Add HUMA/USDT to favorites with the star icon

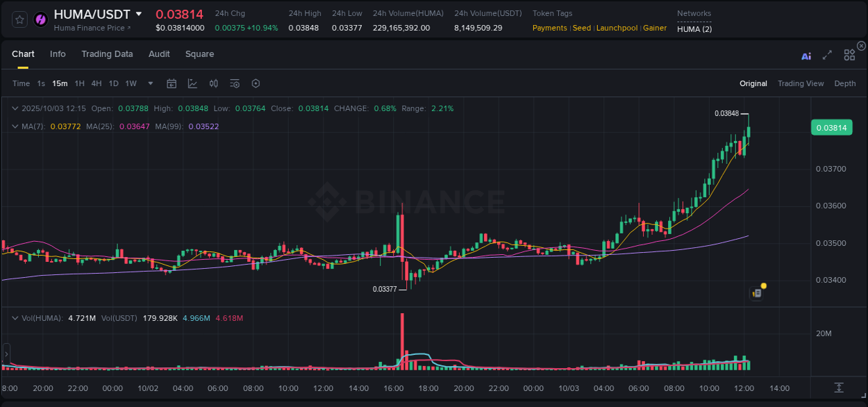pos(19,19)
